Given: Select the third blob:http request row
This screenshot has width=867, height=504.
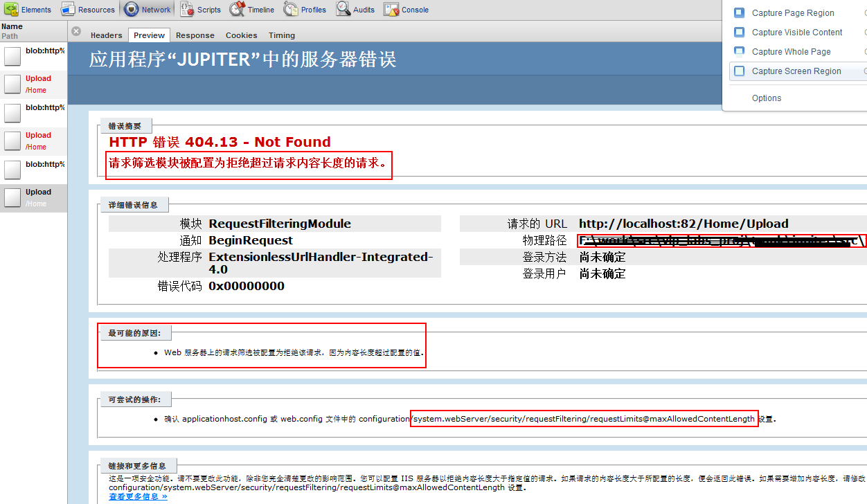Looking at the screenshot, I should click(x=33, y=170).
